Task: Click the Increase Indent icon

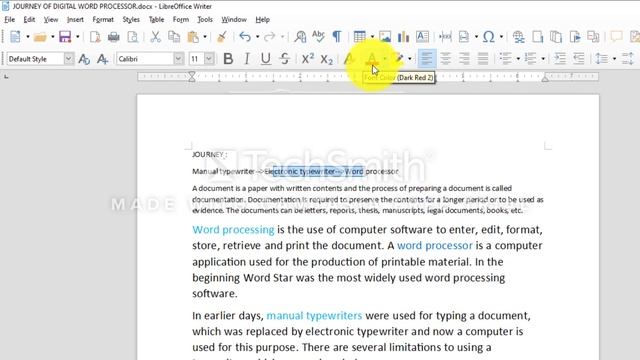Action: click(560, 59)
